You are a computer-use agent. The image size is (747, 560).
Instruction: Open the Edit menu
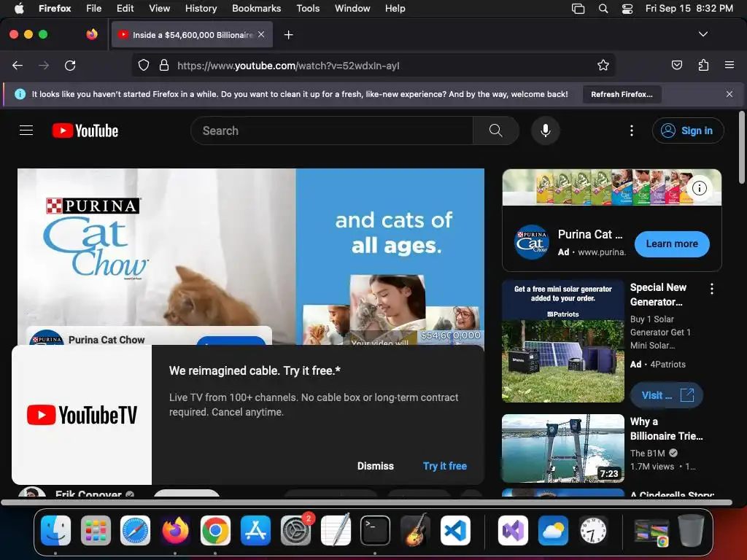click(x=125, y=8)
